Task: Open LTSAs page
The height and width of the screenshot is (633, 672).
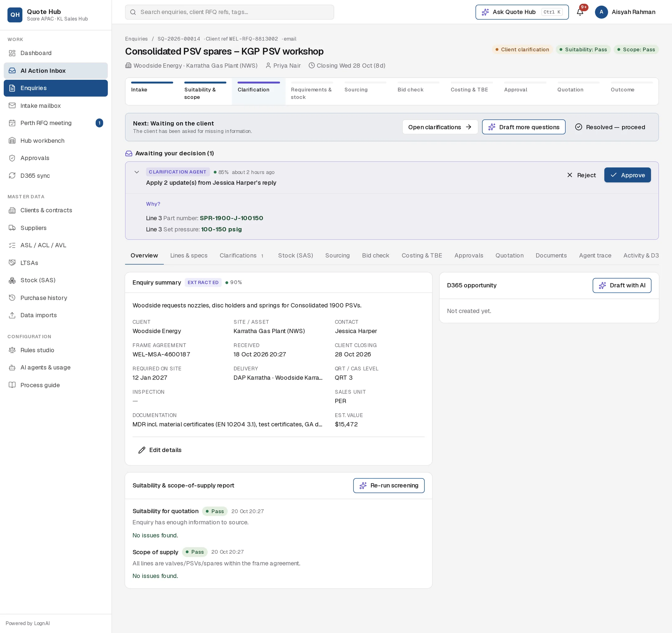Action: 56,263
